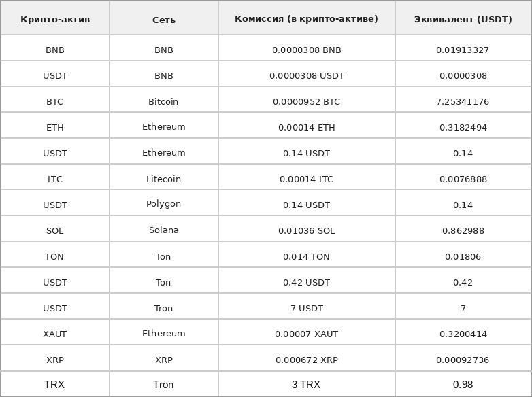Select the Эквивалент (USDT) header cell

click(463, 19)
